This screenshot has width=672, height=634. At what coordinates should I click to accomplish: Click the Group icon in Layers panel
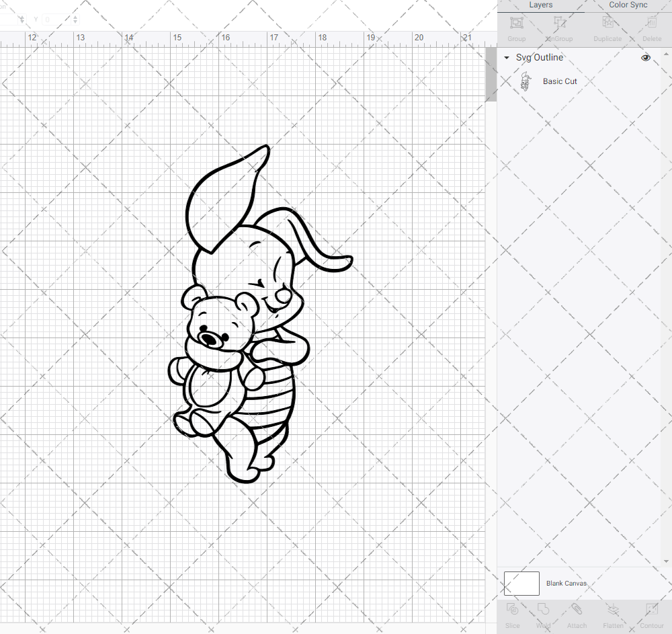[516, 22]
